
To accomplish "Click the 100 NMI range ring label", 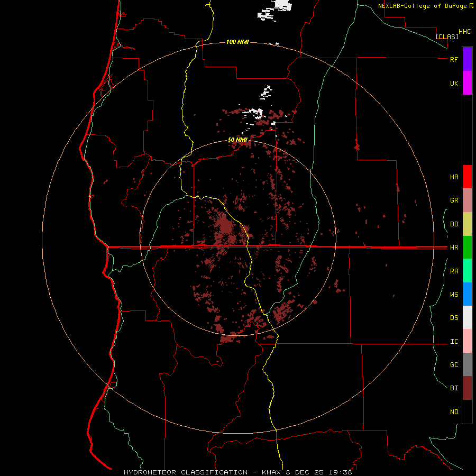I will (x=237, y=42).
